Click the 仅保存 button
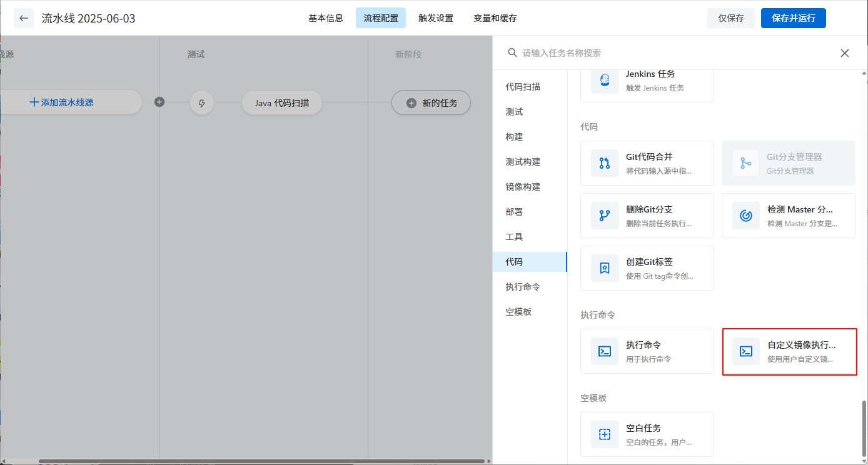Image resolution: width=868 pixels, height=465 pixels. 731,18
